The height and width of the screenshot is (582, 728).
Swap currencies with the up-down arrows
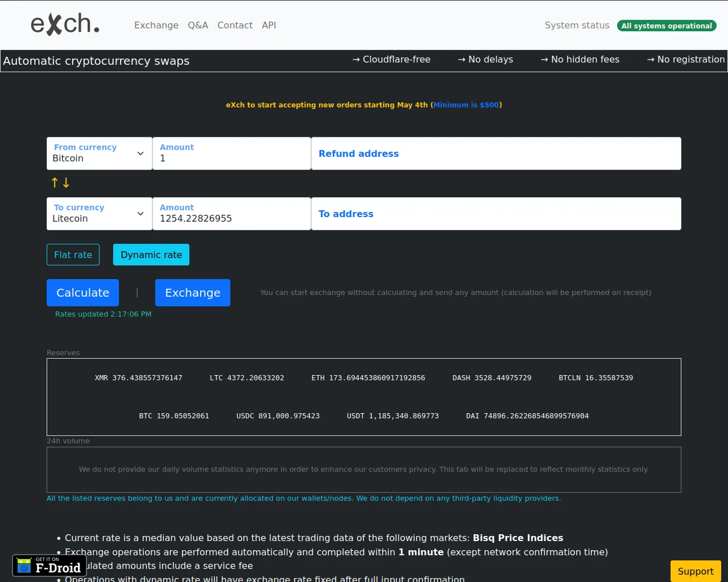pyautogui.click(x=60, y=182)
